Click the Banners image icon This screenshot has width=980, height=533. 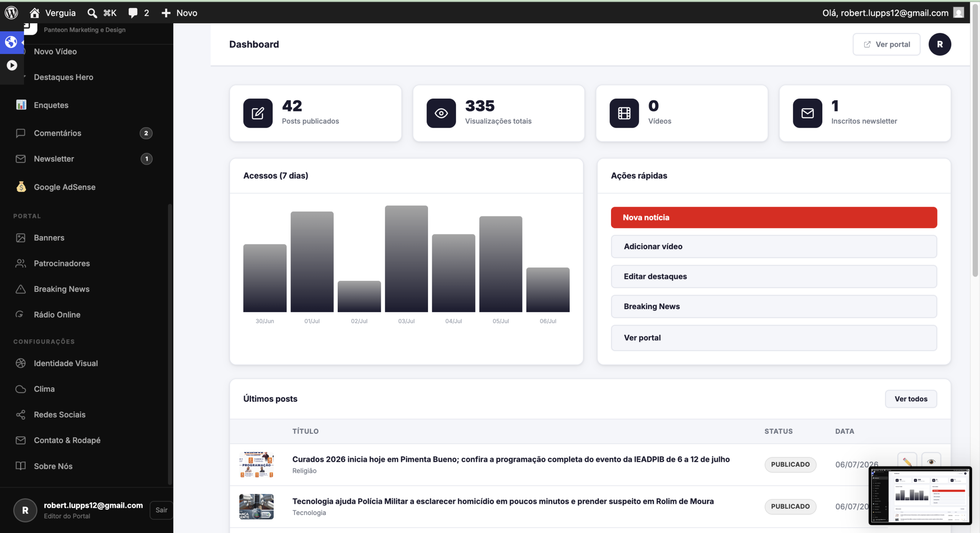click(x=21, y=238)
